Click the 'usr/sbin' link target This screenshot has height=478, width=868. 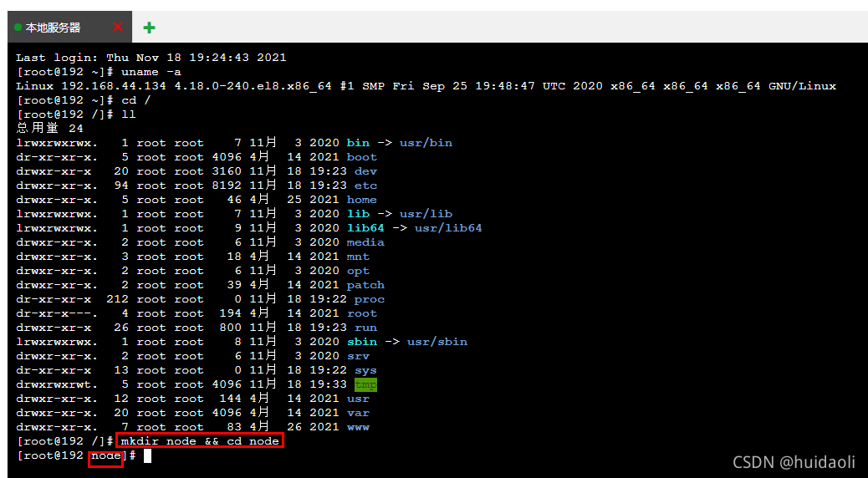click(x=437, y=342)
